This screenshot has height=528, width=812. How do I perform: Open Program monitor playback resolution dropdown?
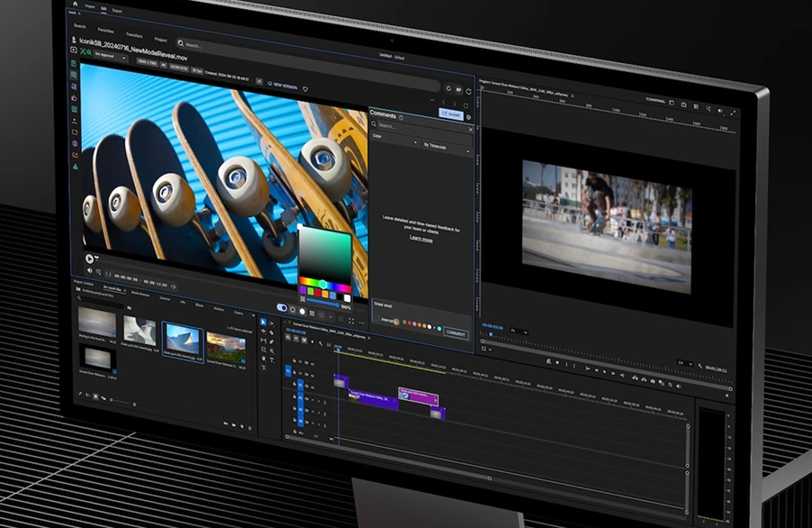pyautogui.click(x=684, y=364)
